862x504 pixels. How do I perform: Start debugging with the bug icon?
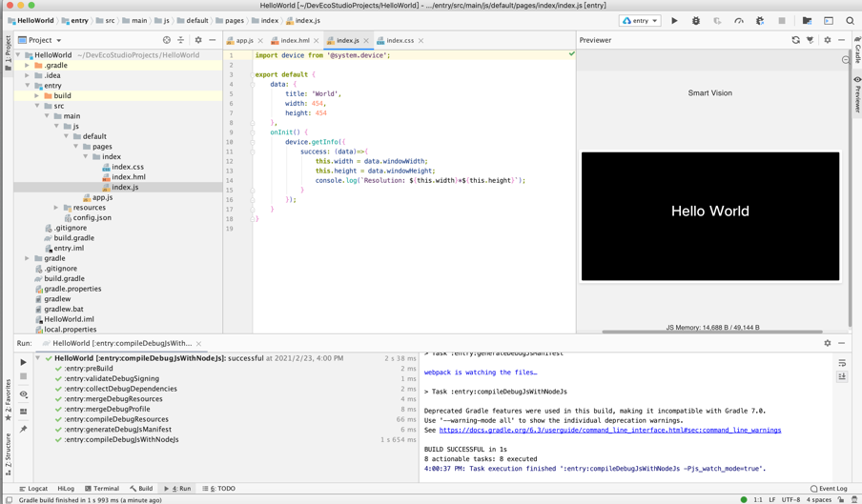[695, 21]
